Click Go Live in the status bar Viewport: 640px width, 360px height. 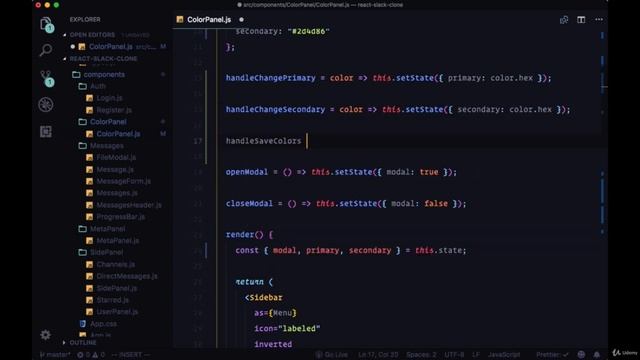pyautogui.click(x=332, y=355)
